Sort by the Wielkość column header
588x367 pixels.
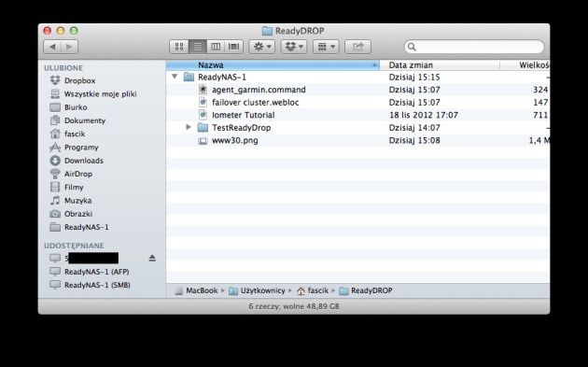click(525, 65)
